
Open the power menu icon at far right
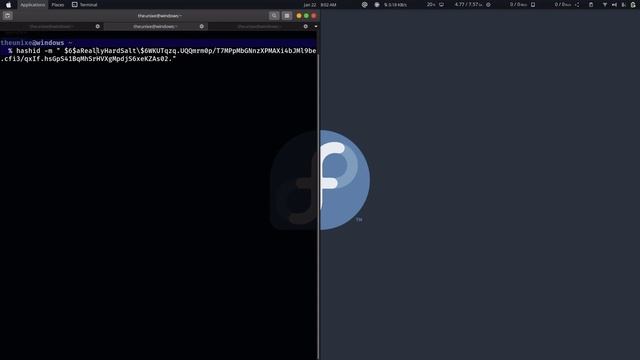[x=633, y=5]
